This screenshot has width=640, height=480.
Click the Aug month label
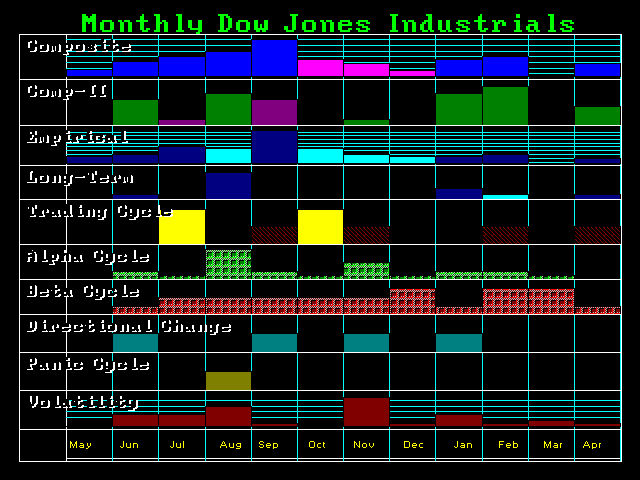231,444
